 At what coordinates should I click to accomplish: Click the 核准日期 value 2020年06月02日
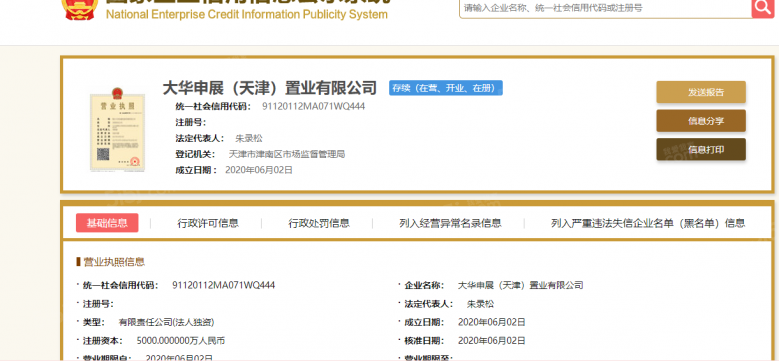pyautogui.click(x=491, y=341)
